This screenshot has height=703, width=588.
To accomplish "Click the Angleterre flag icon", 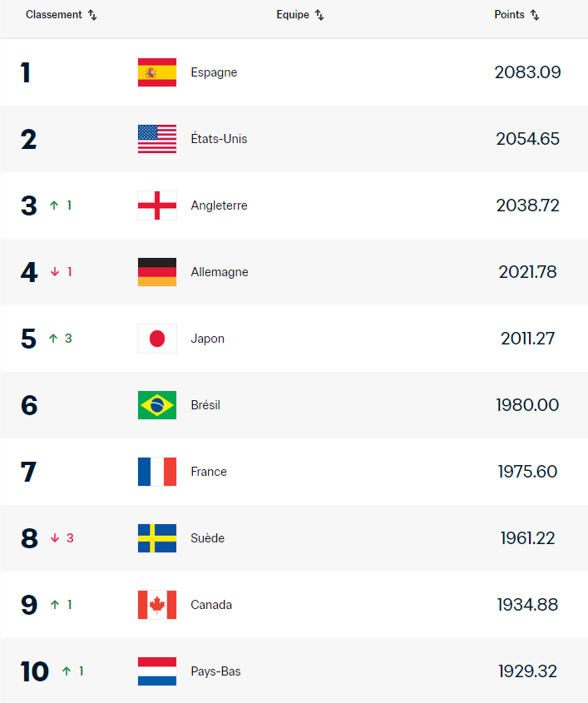I will click(156, 205).
